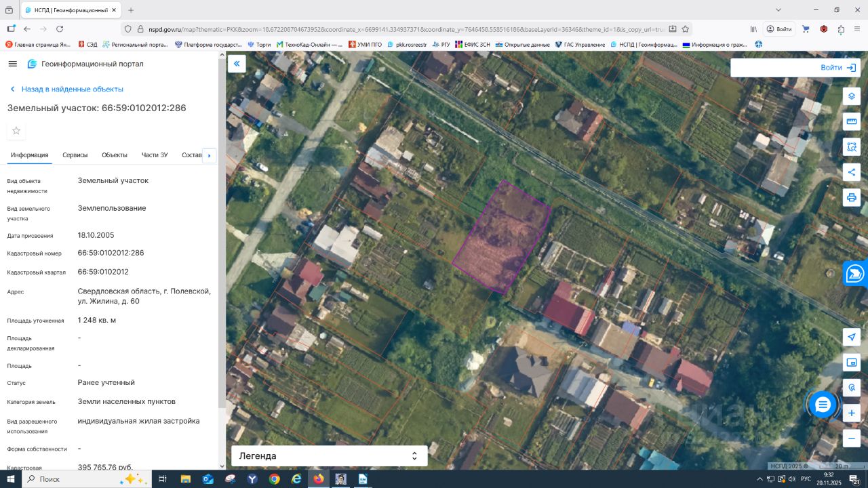Open a new browser tab

point(131,10)
